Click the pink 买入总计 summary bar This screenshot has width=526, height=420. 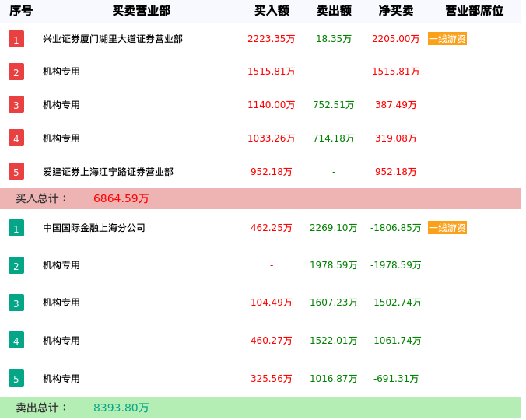coord(261,198)
